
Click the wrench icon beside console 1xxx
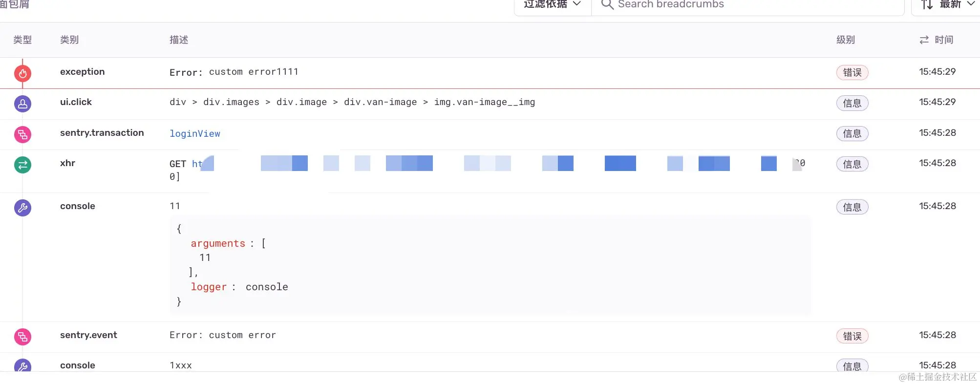click(22, 365)
